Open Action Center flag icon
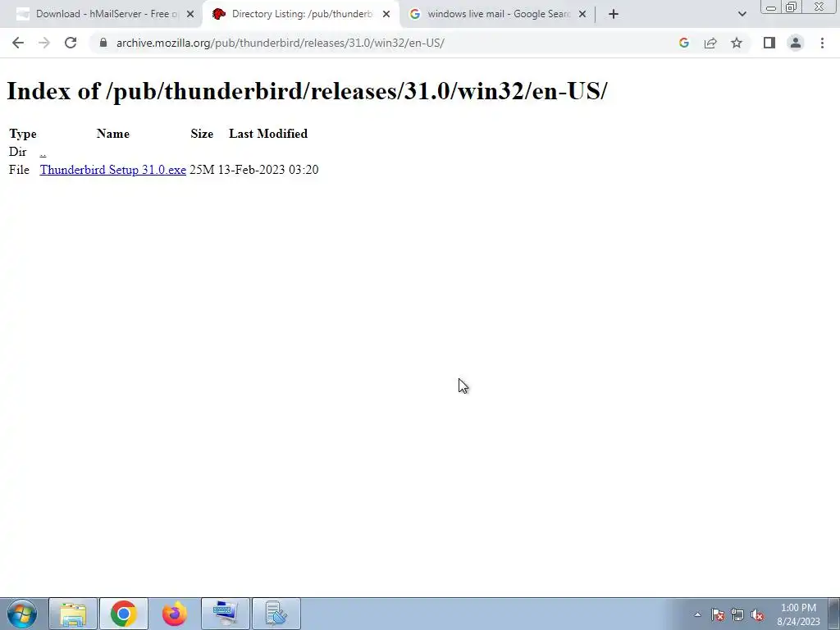The height and width of the screenshot is (630, 840). (718, 614)
